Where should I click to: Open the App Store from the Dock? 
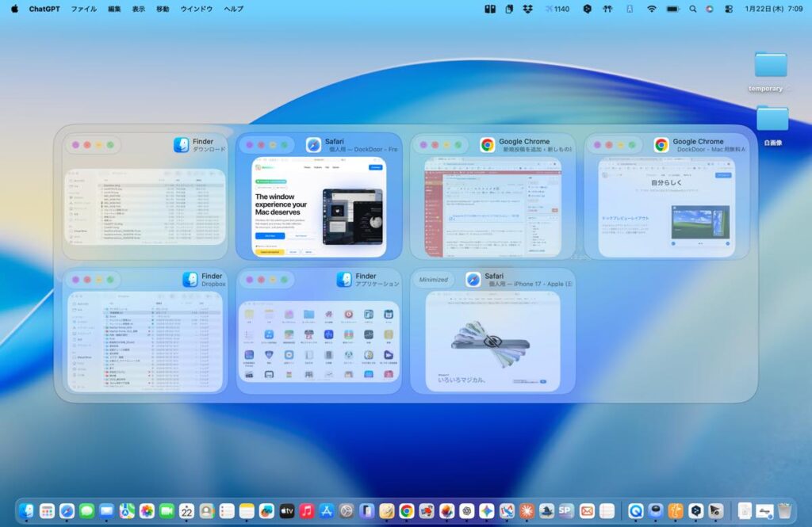[x=327, y=511]
